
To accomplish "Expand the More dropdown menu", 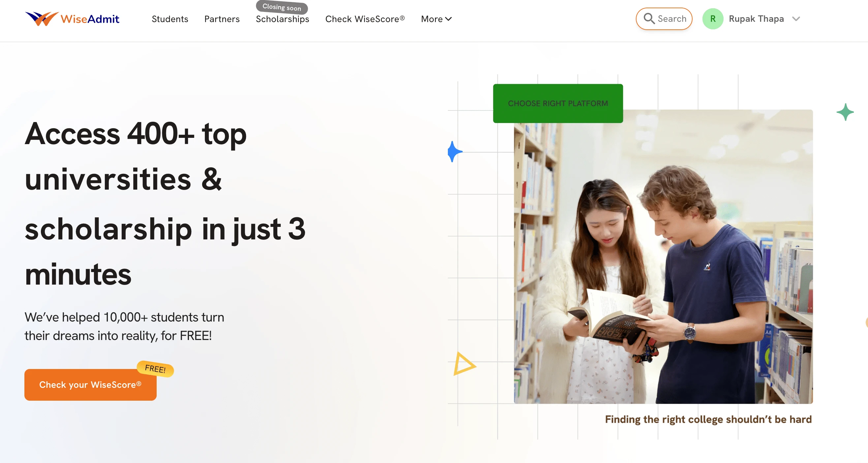I will [x=436, y=19].
